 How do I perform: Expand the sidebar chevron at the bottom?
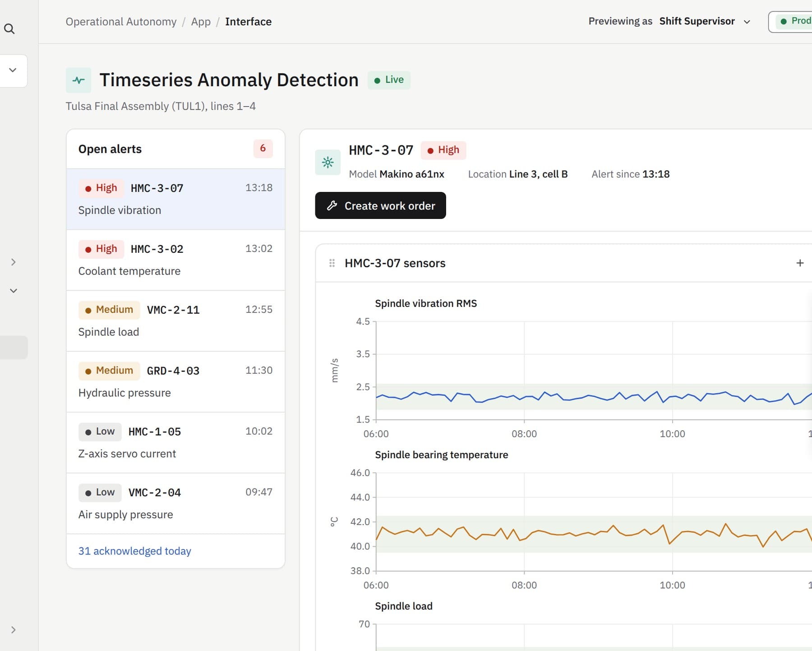click(14, 630)
